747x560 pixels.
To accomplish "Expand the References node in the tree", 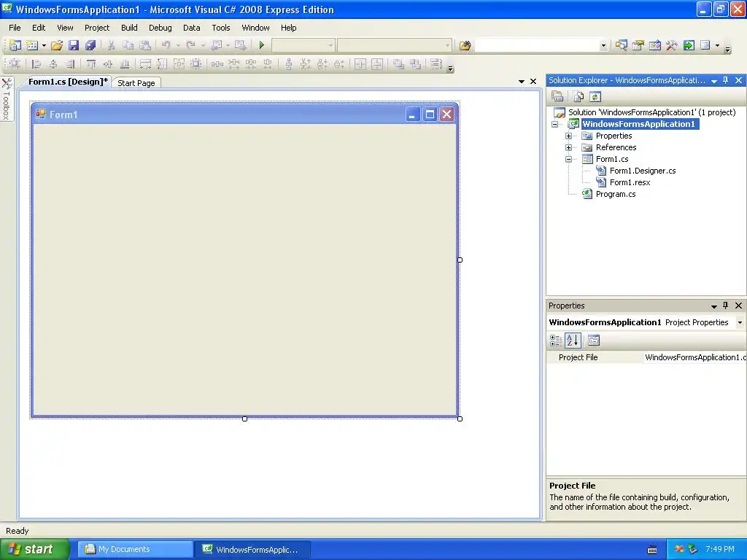I will (568, 147).
